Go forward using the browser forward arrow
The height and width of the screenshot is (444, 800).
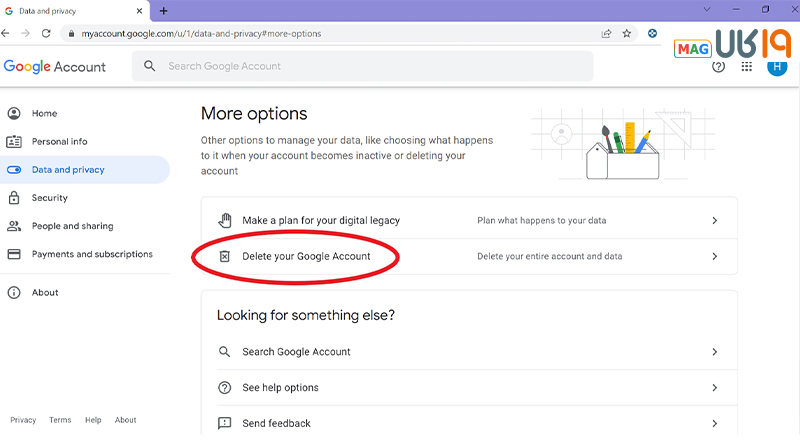click(x=25, y=33)
